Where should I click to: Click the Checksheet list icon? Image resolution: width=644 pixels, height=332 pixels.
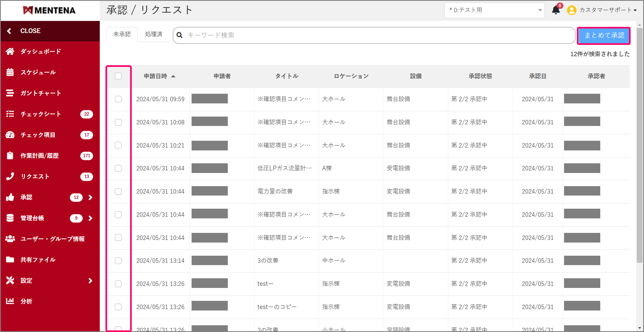[10, 114]
